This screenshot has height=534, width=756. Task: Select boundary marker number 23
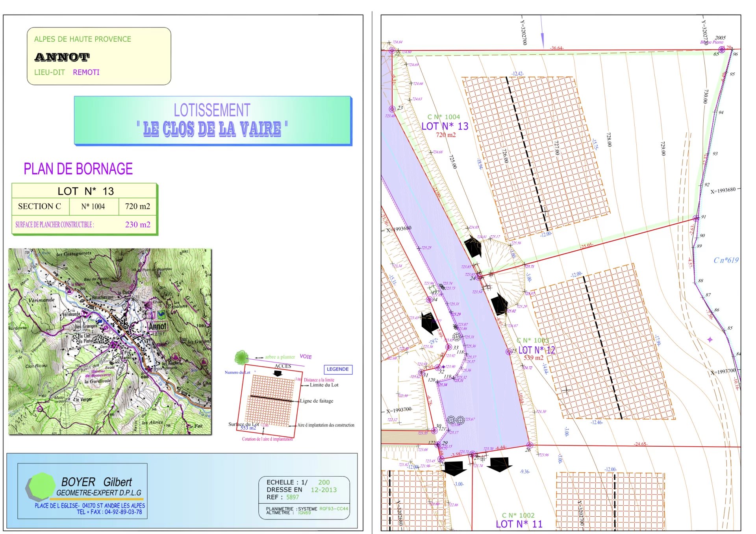392,109
